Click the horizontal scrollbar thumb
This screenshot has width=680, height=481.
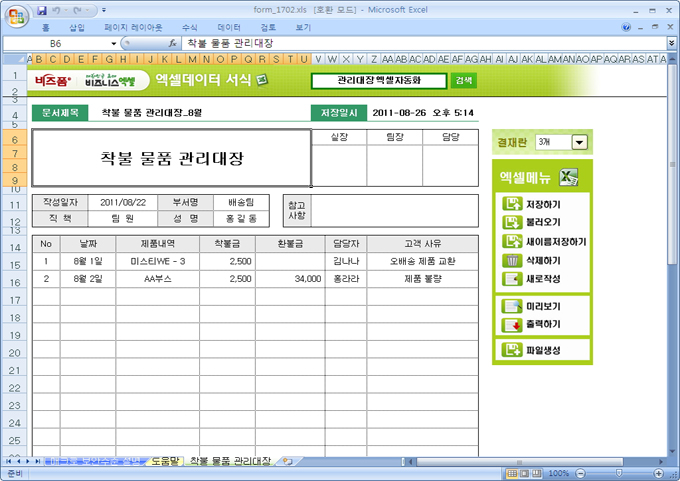click(x=519, y=462)
